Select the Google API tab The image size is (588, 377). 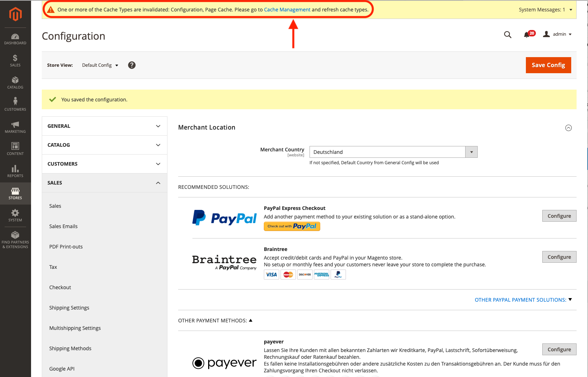(62, 369)
